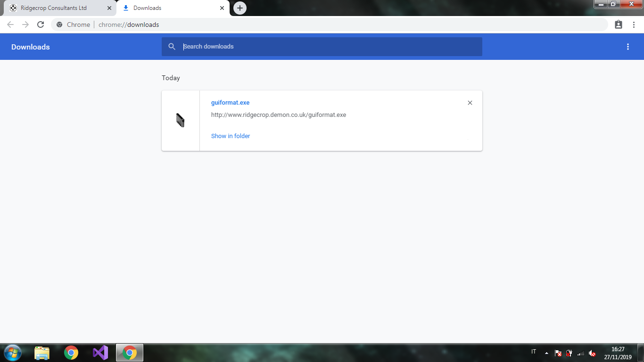
Task: Select the active Chrome window taskbar button
Action: point(130,353)
